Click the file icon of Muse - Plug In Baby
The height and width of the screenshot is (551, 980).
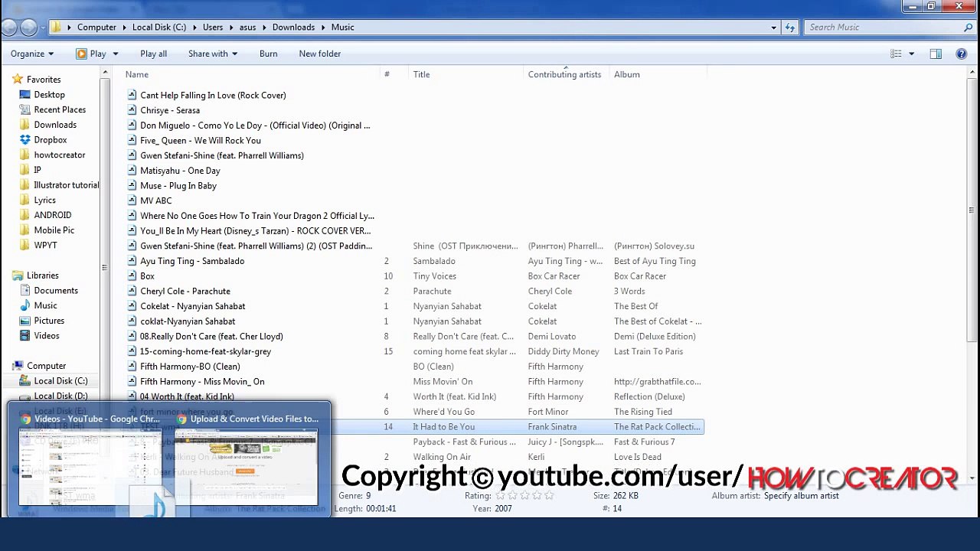[132, 186]
